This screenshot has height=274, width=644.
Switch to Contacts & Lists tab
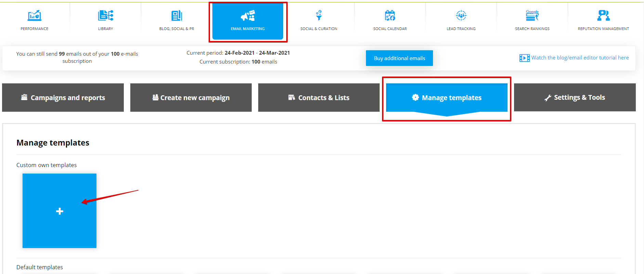[x=319, y=97]
